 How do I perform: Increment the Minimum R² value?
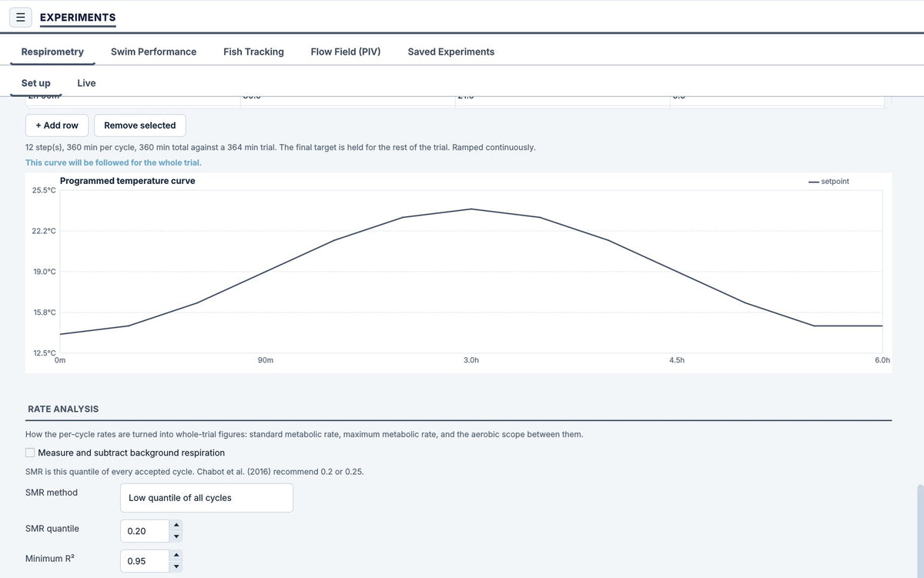click(176, 556)
